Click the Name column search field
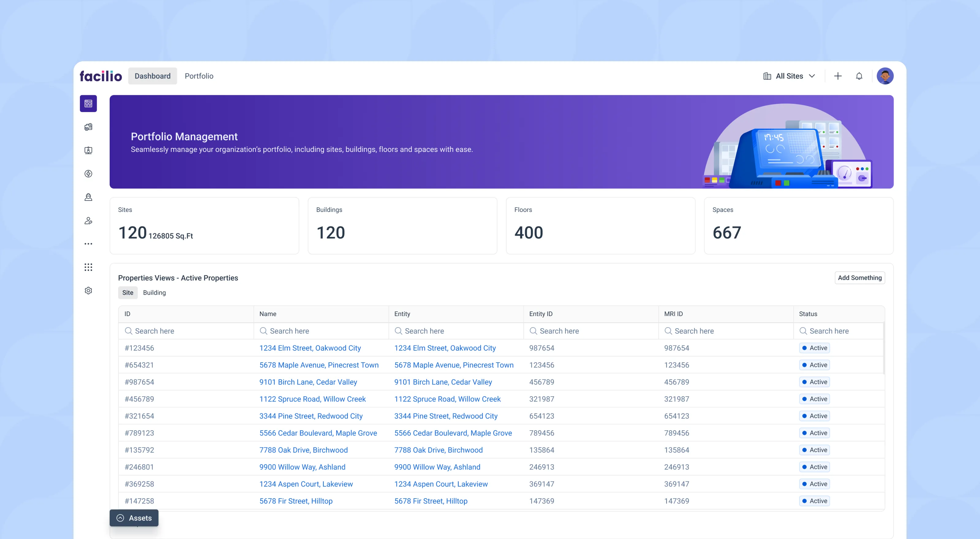 [x=321, y=331]
